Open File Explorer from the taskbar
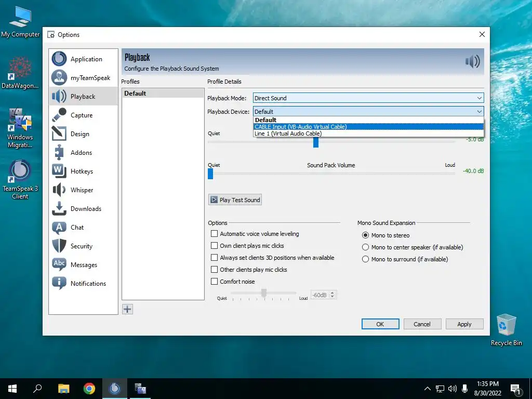Screen dimensions: 532x399 [63, 389]
